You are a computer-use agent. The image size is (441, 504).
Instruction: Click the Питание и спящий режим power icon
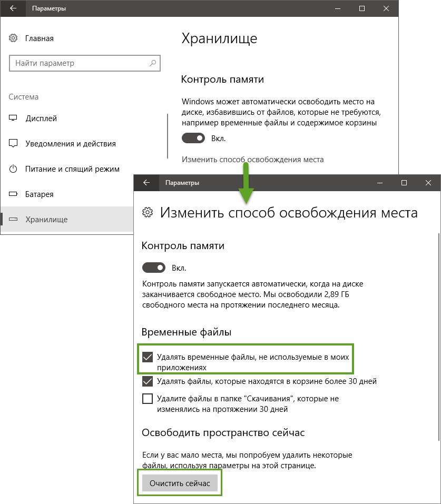pyautogui.click(x=13, y=169)
